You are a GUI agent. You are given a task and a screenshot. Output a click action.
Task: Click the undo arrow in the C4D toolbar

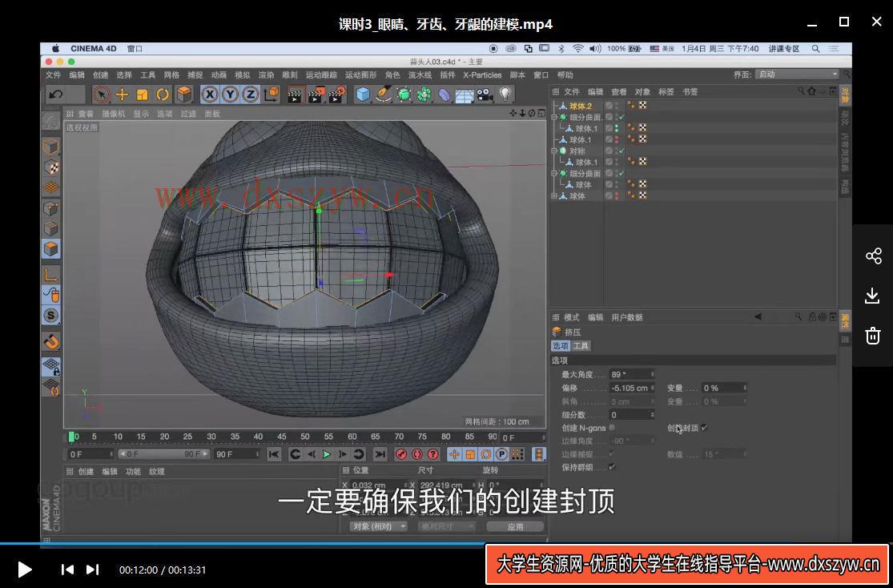tap(56, 95)
